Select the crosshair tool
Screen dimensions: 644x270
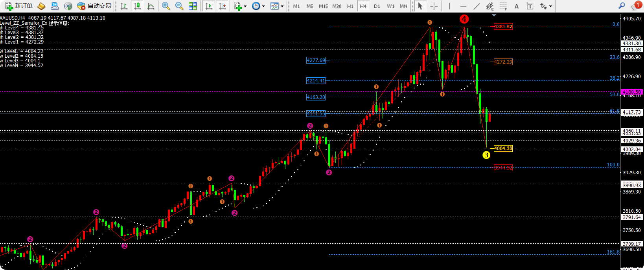click(434, 6)
